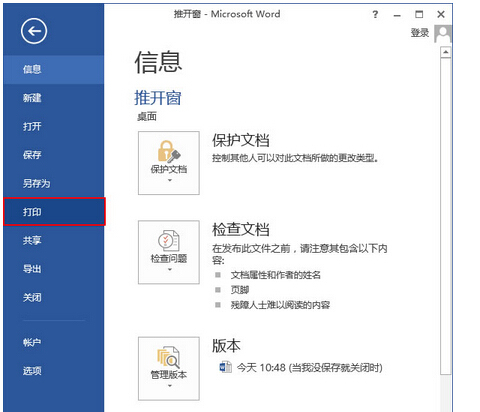
Task: Click 关闭 to close the document
Action: click(54, 297)
